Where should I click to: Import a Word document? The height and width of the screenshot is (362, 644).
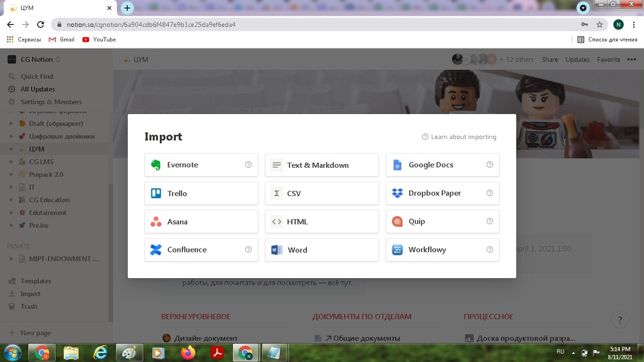[321, 249]
